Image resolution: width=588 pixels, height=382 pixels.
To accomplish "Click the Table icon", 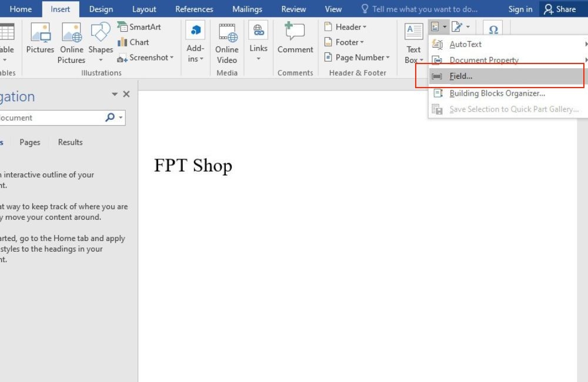I will [6, 32].
